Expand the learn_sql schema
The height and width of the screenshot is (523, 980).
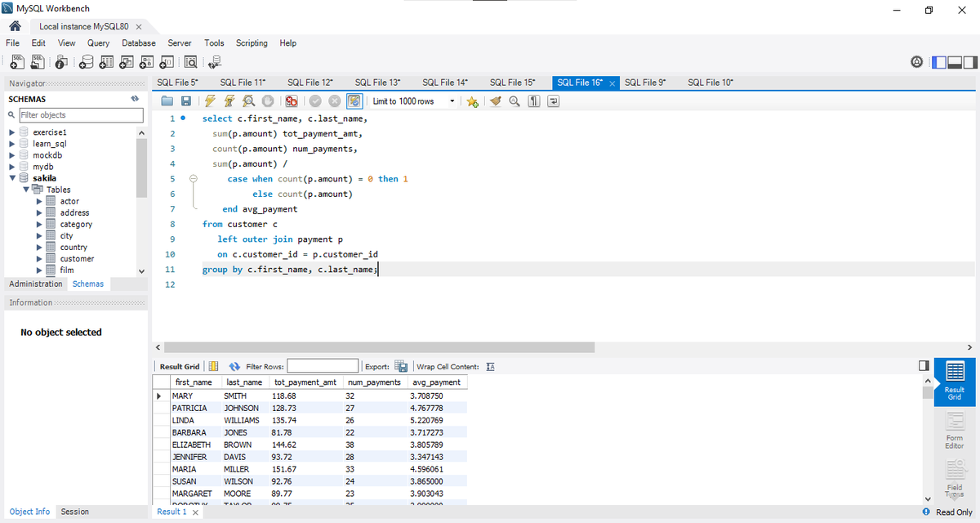[x=11, y=144]
